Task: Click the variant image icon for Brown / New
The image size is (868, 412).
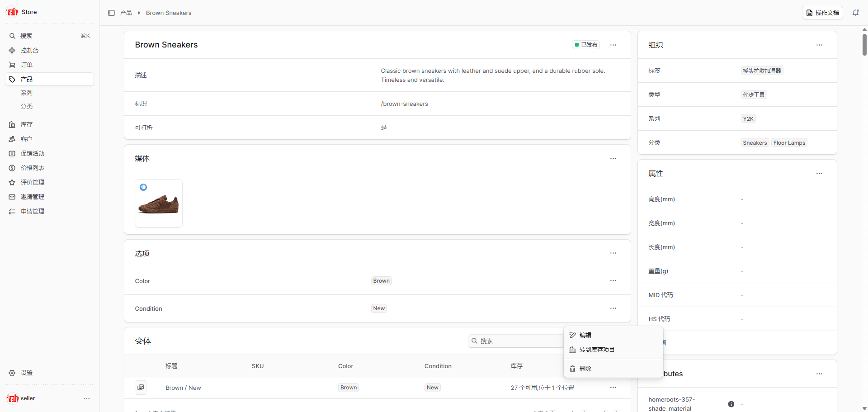Action: (141, 388)
